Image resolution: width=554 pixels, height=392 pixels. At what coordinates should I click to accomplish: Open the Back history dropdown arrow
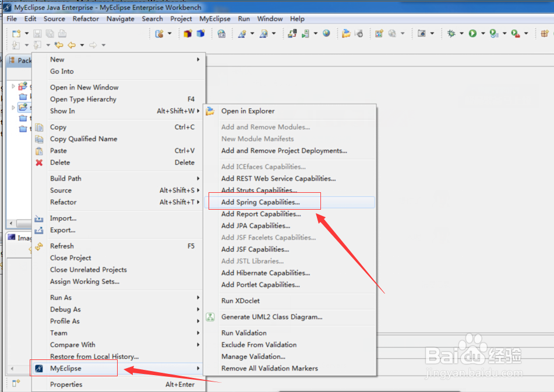82,45
